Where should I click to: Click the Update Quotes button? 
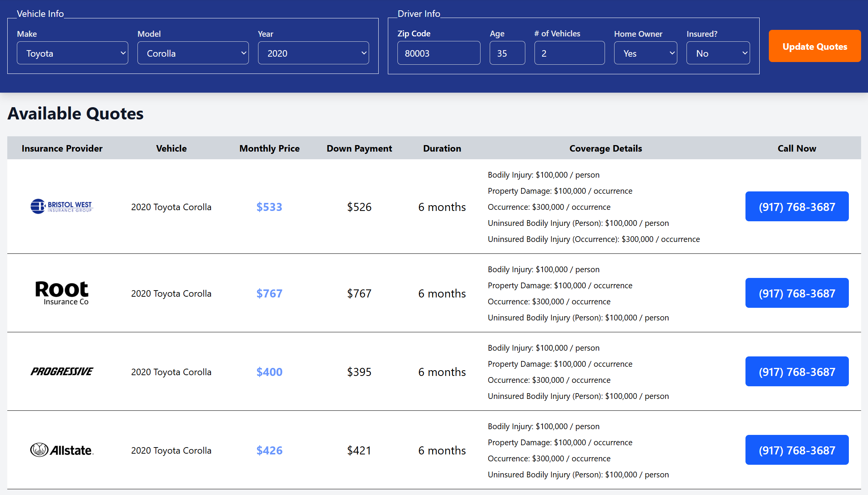(x=815, y=46)
